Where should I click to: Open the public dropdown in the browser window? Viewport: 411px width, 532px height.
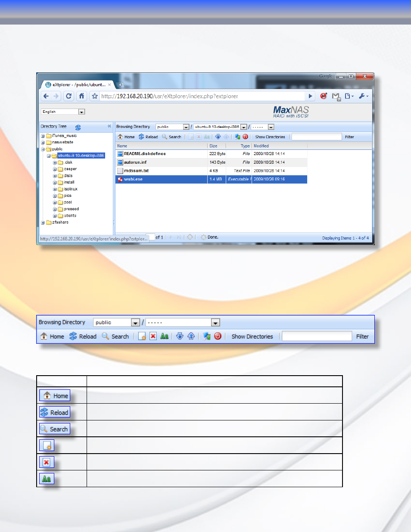coord(186,127)
